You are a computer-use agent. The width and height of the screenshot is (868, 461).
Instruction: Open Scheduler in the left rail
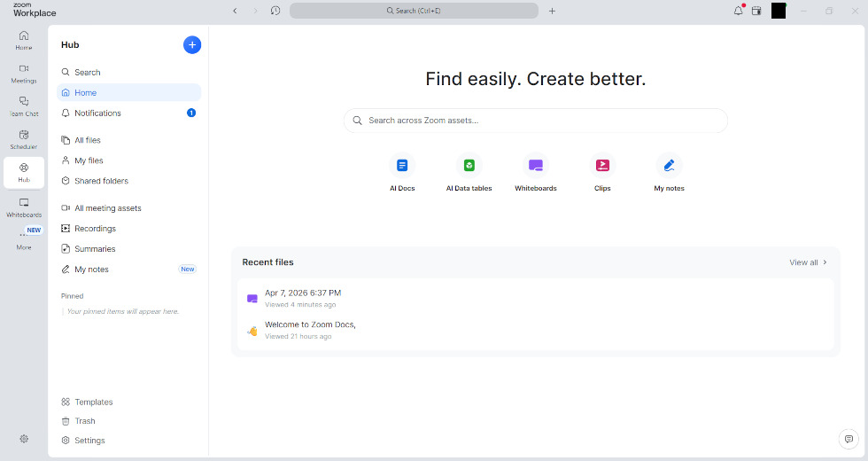tap(24, 140)
